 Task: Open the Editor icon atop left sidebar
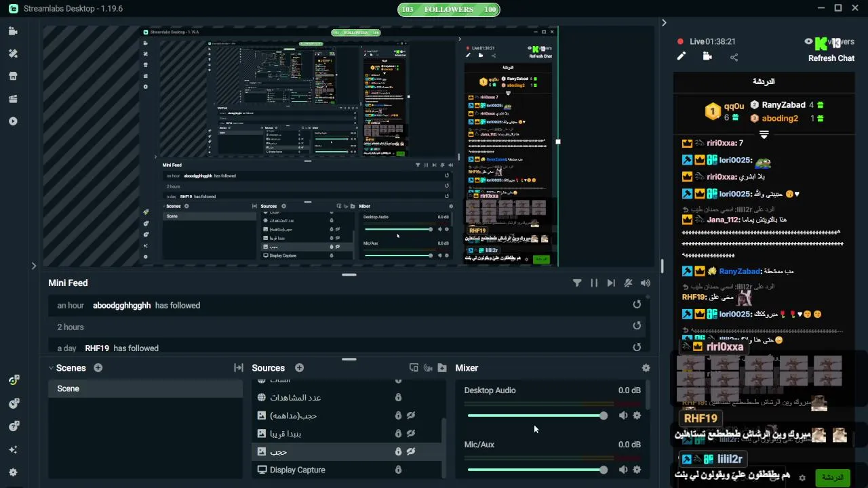tap(13, 31)
